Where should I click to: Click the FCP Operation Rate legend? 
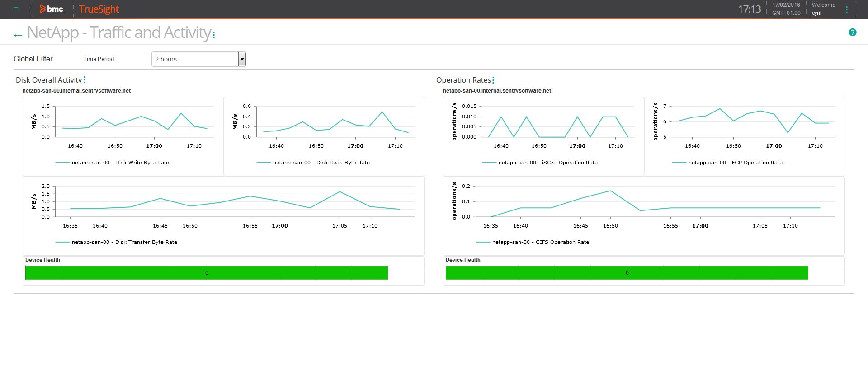[x=727, y=163]
